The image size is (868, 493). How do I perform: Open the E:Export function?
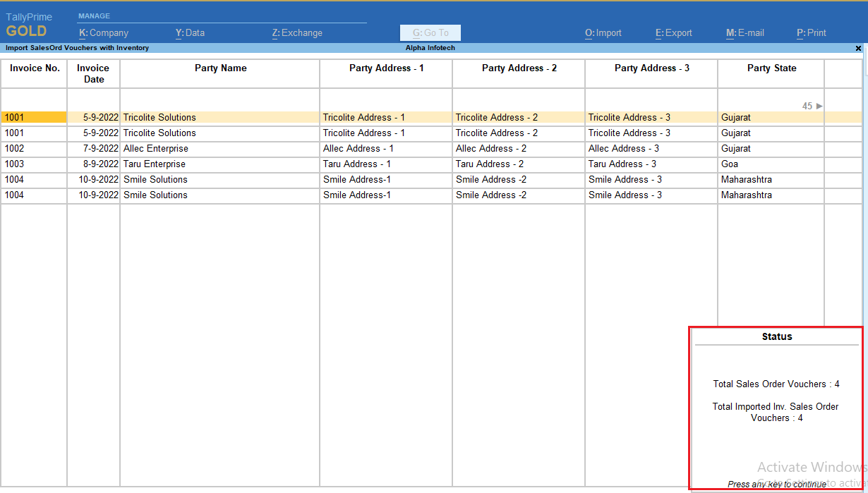coord(673,32)
